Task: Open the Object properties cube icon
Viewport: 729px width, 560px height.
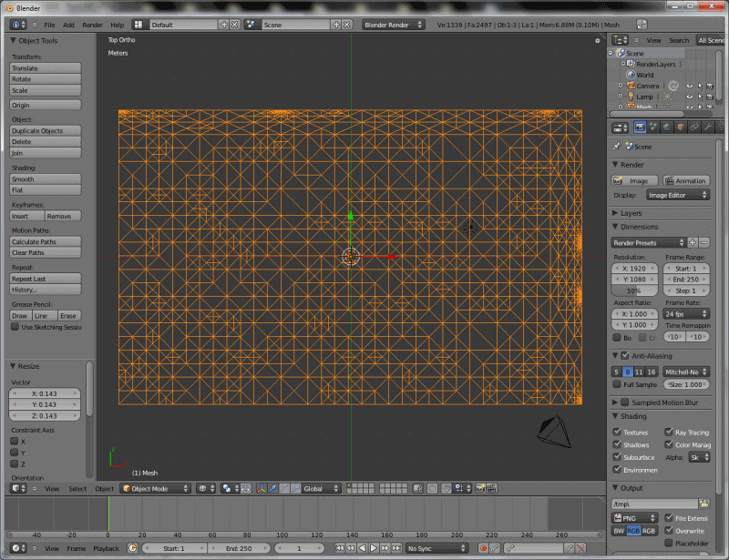Action: 681,127
